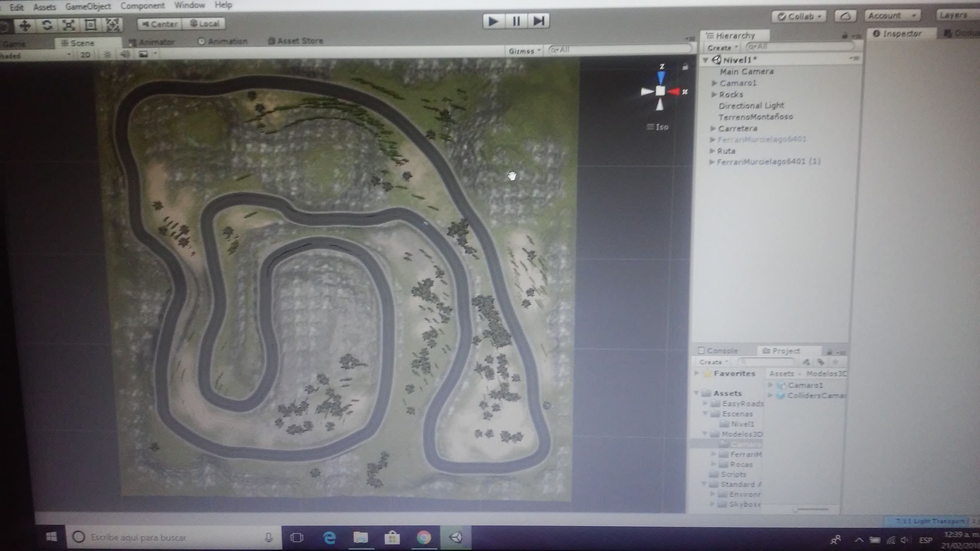Toggle scene audio speaker icon
The image size is (980, 551).
pos(125,54)
